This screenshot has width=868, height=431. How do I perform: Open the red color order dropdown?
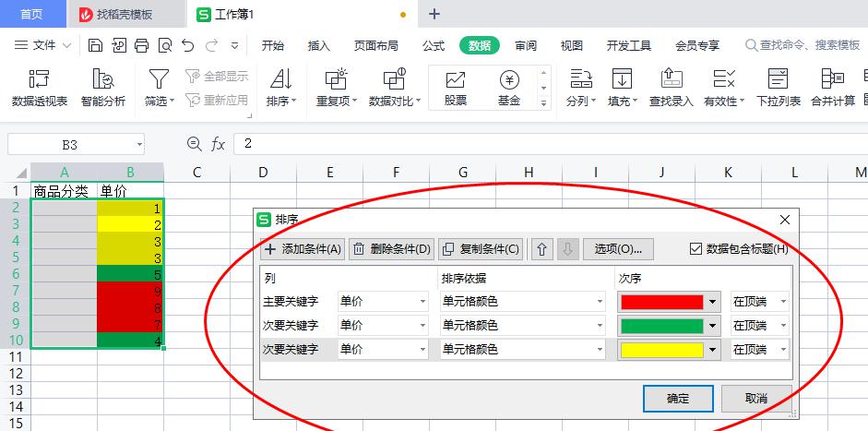point(713,302)
